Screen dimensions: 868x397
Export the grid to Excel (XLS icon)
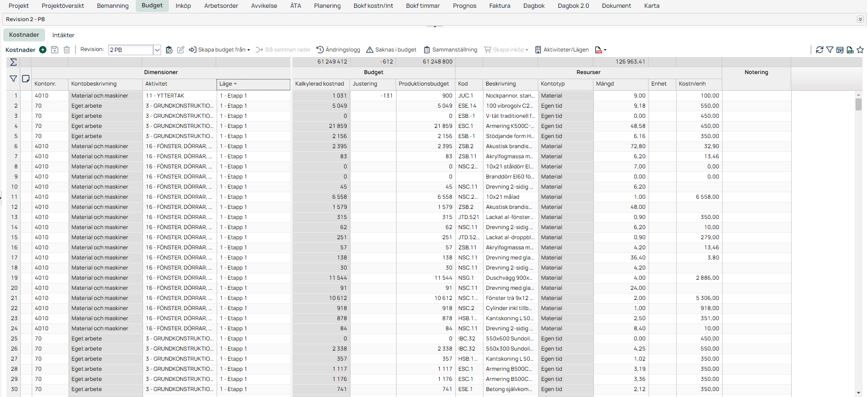tap(850, 50)
